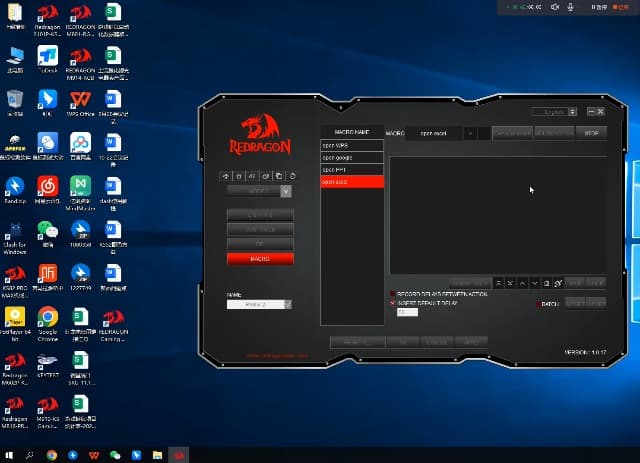The image size is (640, 463).
Task: Open taskbar search magnifier
Action: point(29,455)
